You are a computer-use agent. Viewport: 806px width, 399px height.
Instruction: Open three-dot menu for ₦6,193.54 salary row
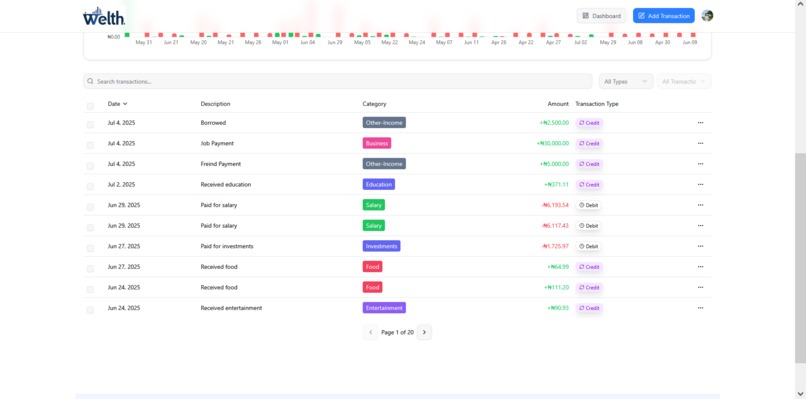pos(700,205)
